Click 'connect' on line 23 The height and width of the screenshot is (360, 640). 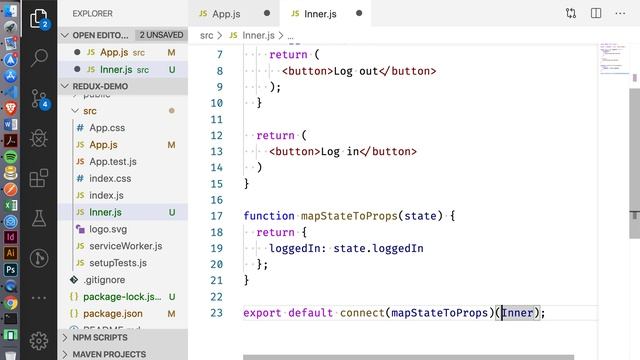pyautogui.click(x=362, y=313)
